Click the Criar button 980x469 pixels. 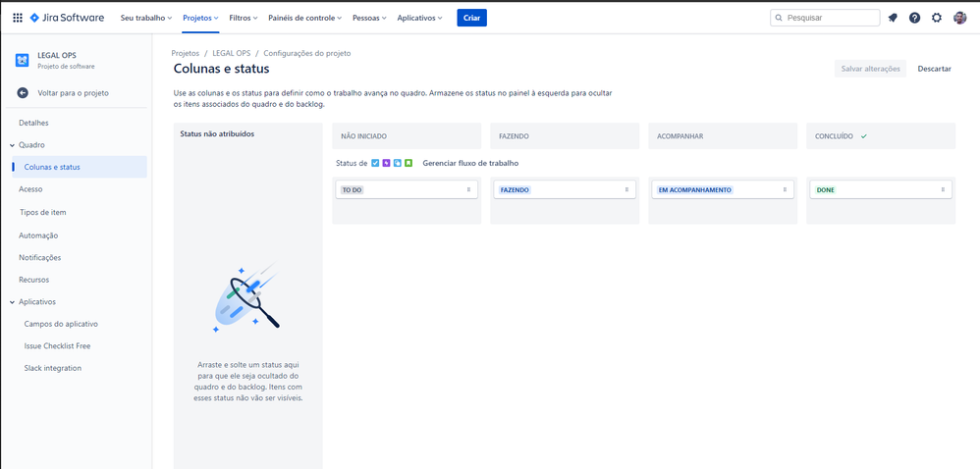(x=472, y=18)
